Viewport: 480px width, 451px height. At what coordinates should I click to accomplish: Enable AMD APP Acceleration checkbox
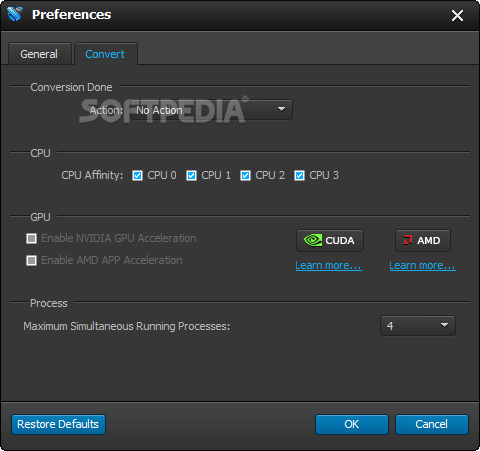pyautogui.click(x=32, y=260)
